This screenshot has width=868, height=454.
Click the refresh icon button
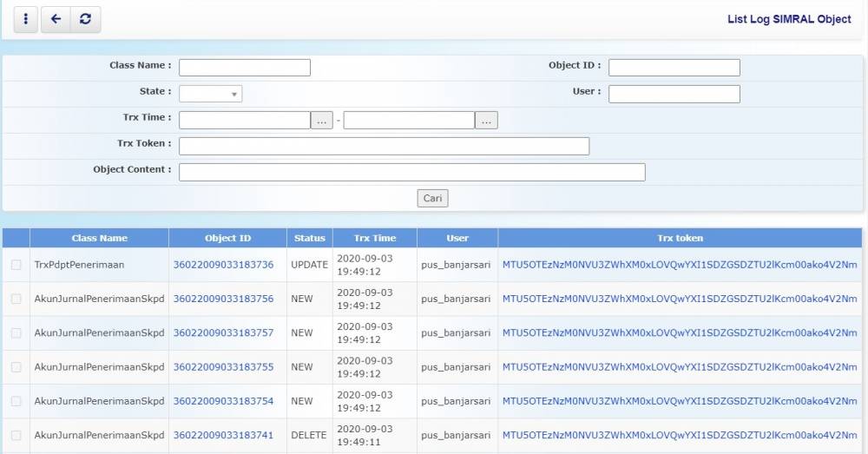pyautogui.click(x=85, y=19)
